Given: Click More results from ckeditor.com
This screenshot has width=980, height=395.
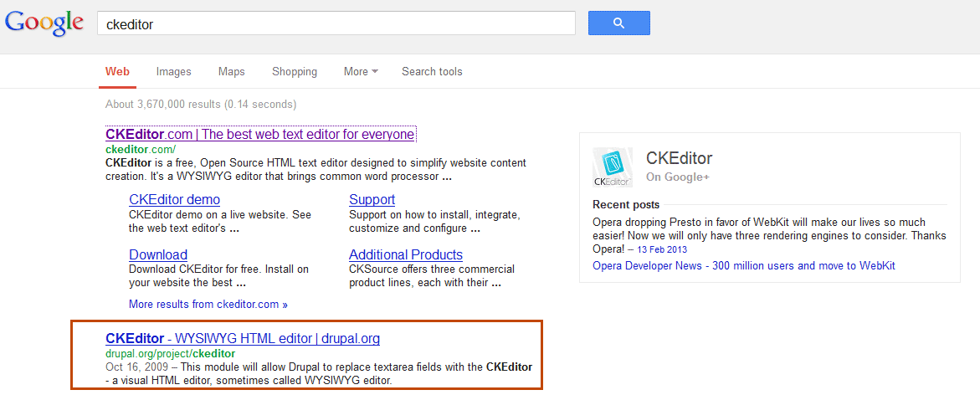Looking at the screenshot, I should pos(208,305).
